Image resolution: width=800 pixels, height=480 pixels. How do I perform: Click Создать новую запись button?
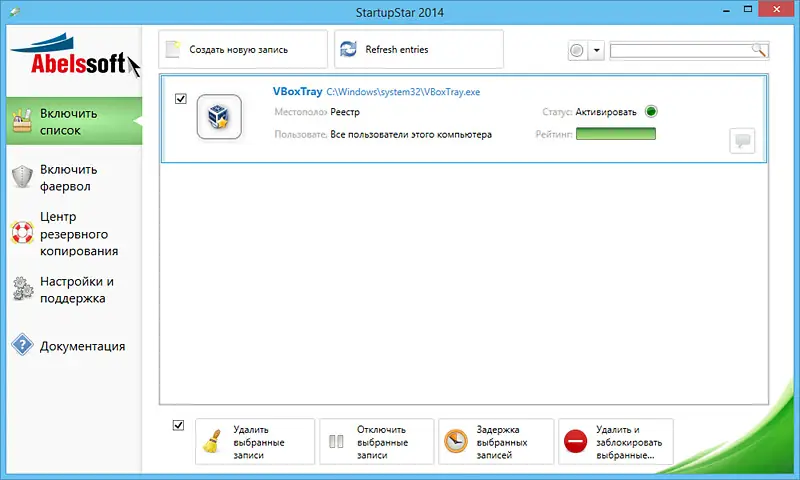tap(243, 49)
